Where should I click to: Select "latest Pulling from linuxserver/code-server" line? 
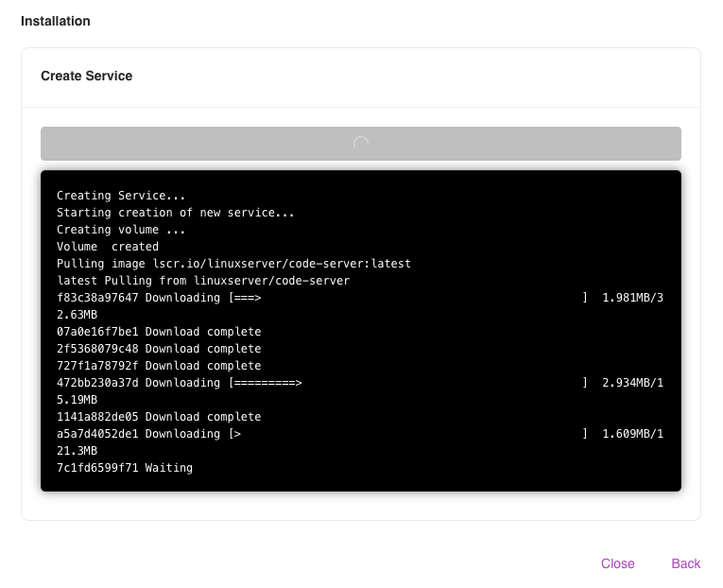(x=203, y=281)
